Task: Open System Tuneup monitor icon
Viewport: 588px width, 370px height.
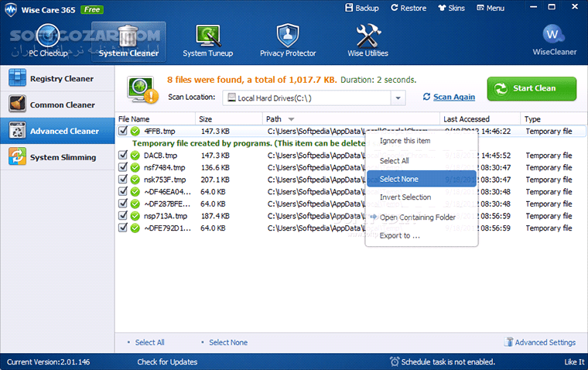Action: coord(207,36)
